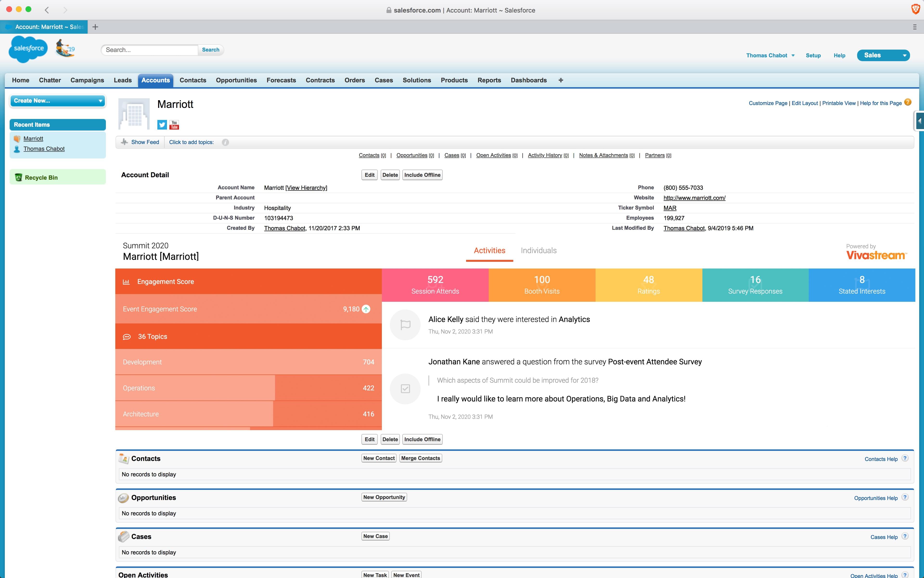Add a tab with the plus icon in the nav bar

[560, 80]
